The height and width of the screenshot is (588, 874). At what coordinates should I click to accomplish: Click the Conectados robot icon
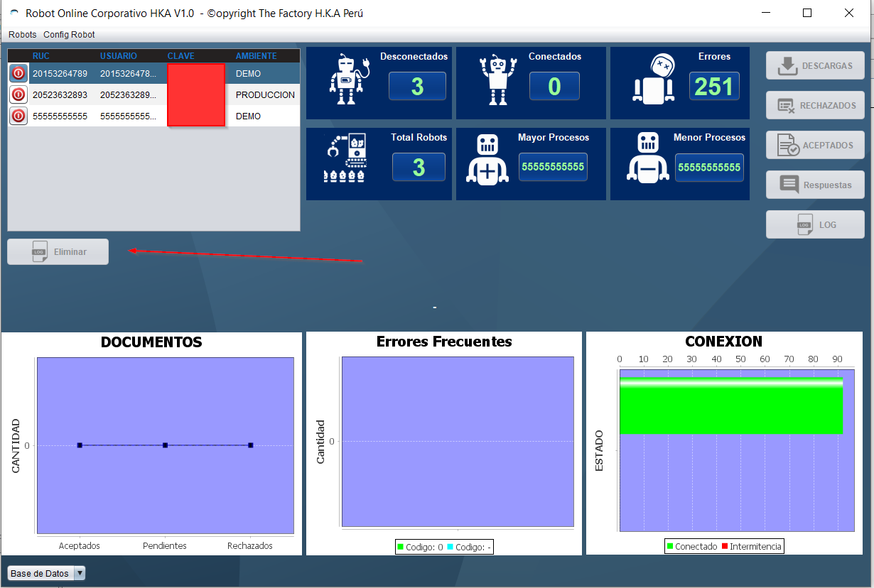(497, 80)
